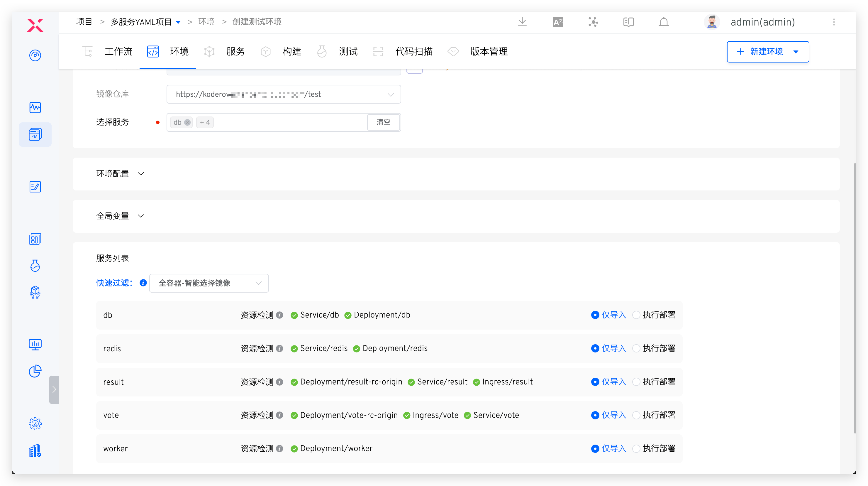Click the page vertical scrollbar

[x=855, y=298]
